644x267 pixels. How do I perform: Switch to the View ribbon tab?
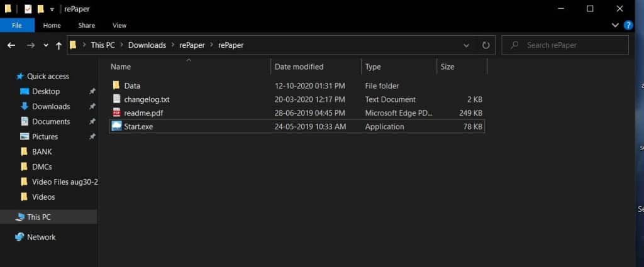pyautogui.click(x=119, y=25)
